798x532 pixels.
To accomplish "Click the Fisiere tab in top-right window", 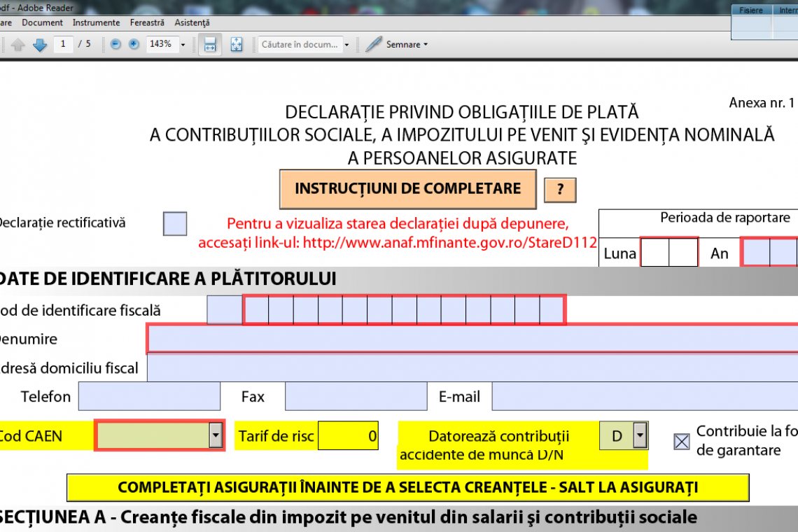I will pyautogui.click(x=751, y=10).
